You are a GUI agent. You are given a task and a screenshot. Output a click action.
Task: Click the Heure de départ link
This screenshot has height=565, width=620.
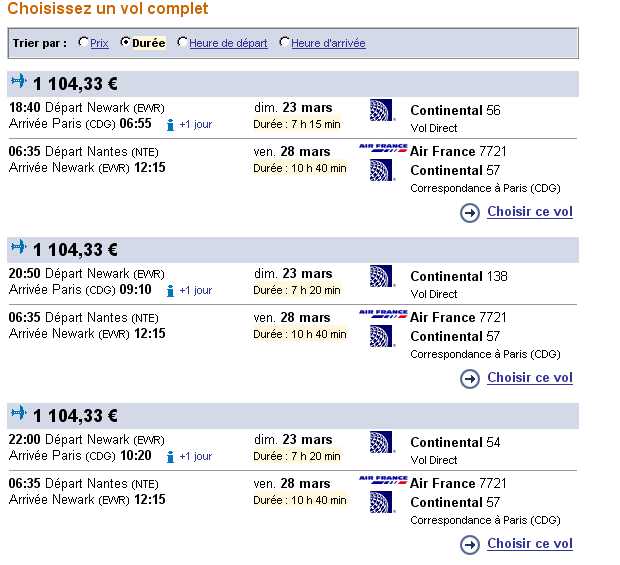pos(228,44)
